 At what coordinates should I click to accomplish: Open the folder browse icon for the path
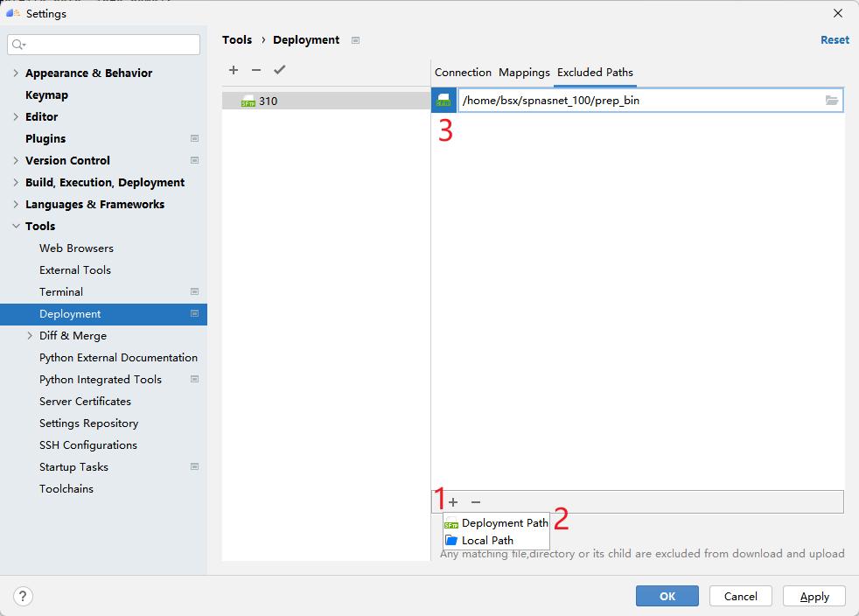pyautogui.click(x=831, y=100)
